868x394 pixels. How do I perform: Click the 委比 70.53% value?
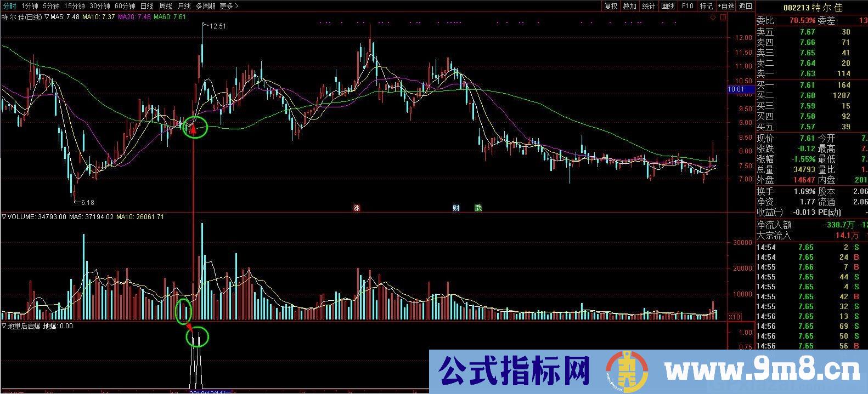coord(802,21)
